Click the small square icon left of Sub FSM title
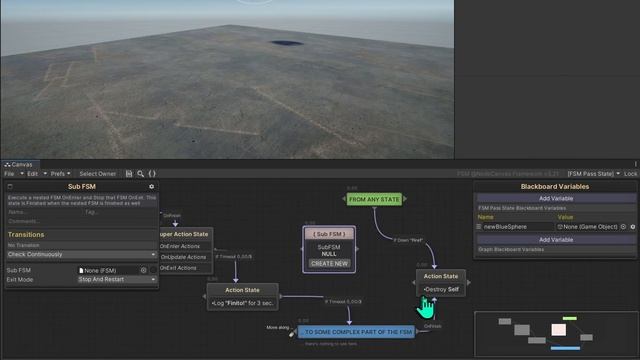Viewport: 640px width, 360px height. 10,187
